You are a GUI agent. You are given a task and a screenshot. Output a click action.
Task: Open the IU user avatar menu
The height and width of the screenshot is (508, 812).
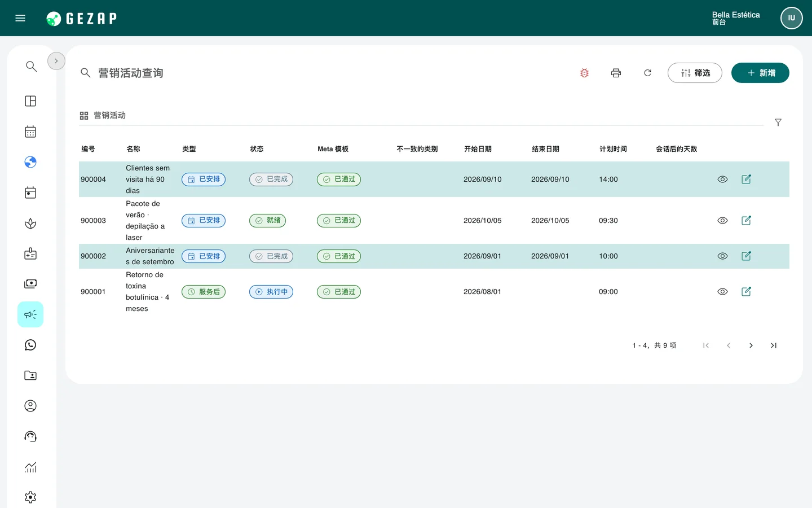click(792, 18)
